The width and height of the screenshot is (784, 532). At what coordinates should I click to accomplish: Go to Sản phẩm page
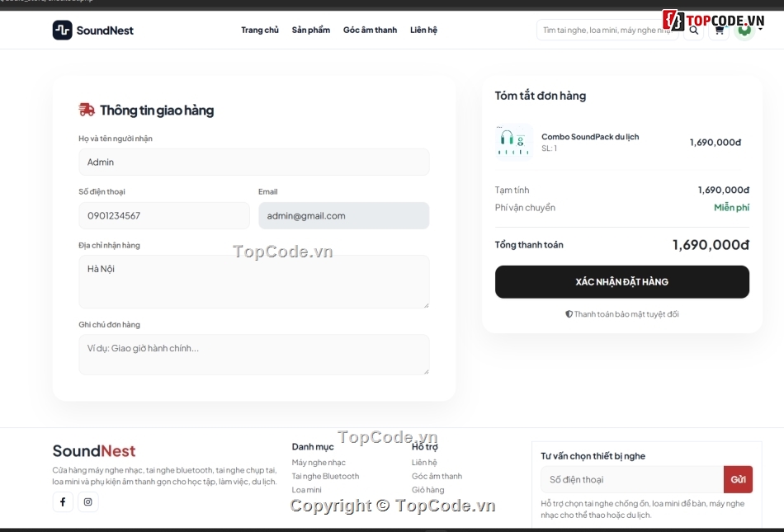click(x=310, y=30)
